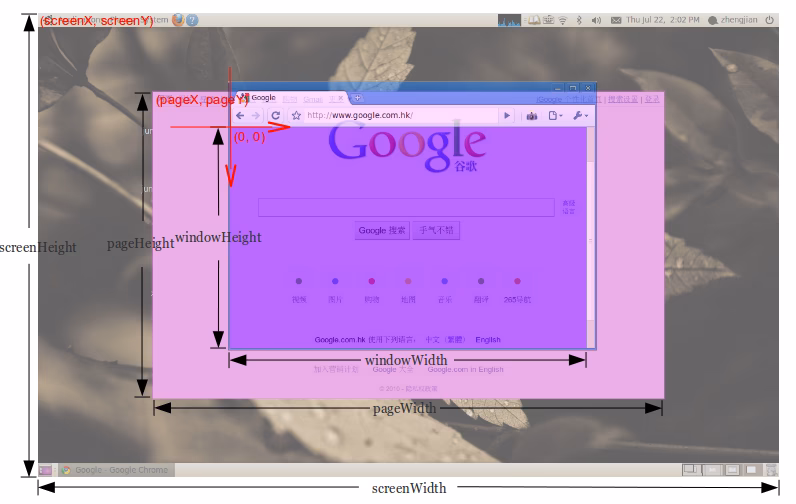Click the Go arrow beside the address bar
Image resolution: width=796 pixels, height=504 pixels.
[x=507, y=116]
